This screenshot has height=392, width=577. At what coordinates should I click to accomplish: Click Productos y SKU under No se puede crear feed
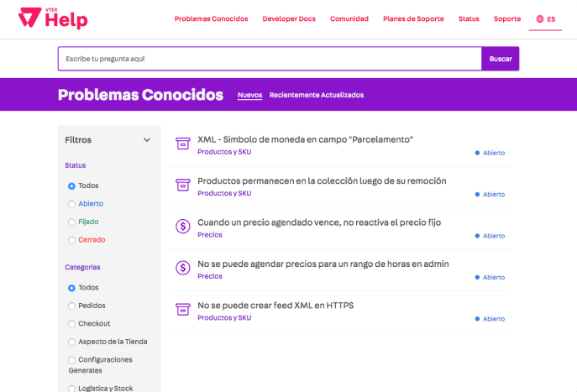224,318
